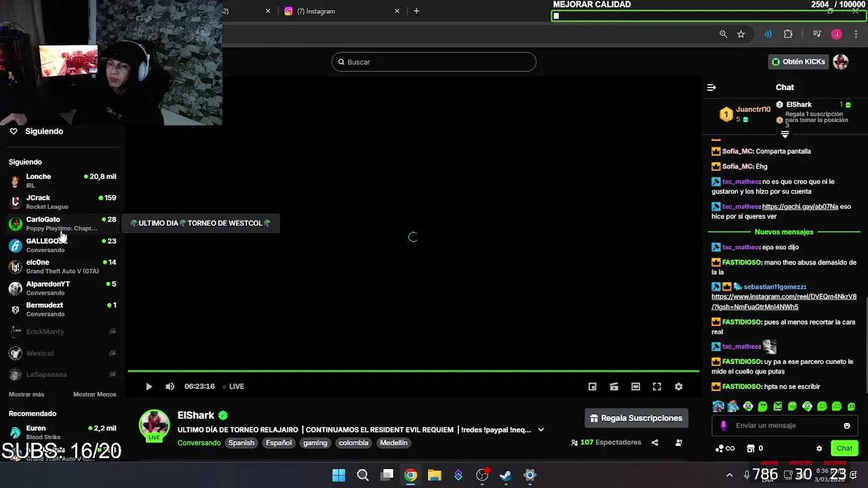Click Mostrar Menos in sidebar
The height and width of the screenshot is (488, 868).
[94, 394]
